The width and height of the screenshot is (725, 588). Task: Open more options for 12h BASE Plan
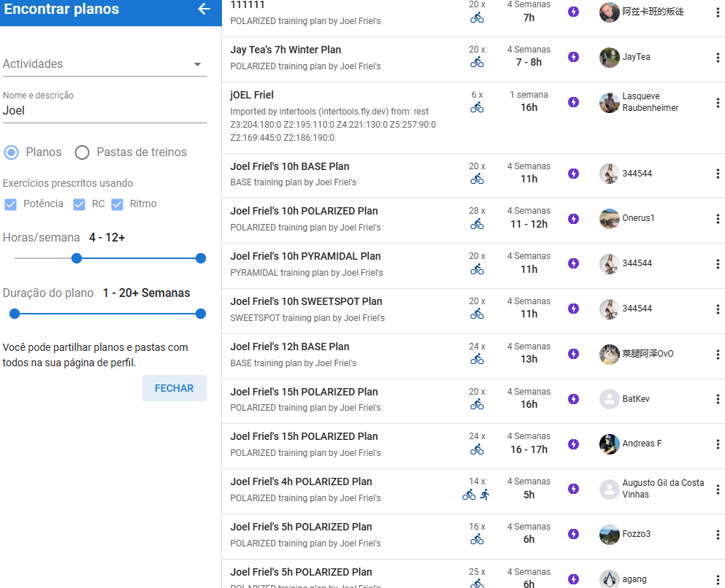[718, 355]
